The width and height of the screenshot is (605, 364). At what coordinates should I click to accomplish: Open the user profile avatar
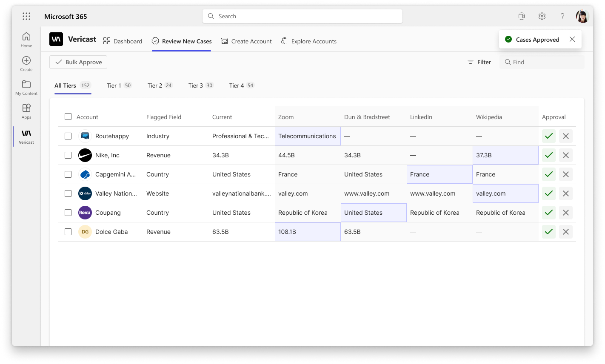582,16
